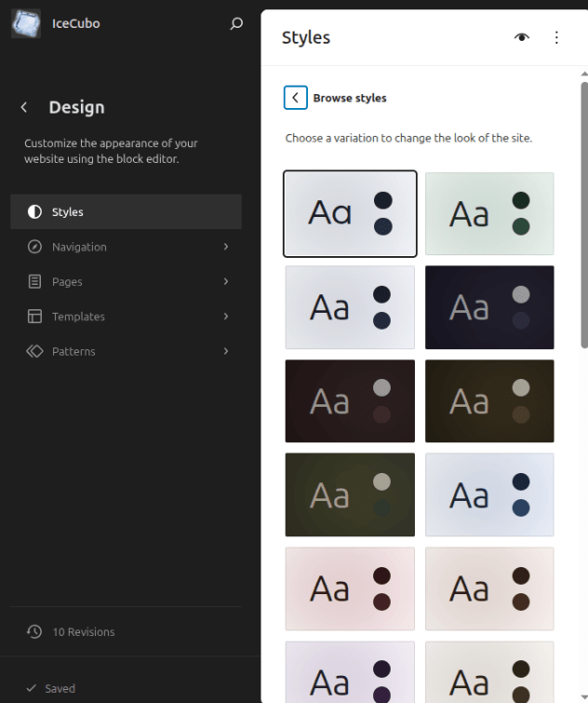588x703 pixels.
Task: Choose the cream style variation at bottom right
Action: pyautogui.click(x=489, y=672)
